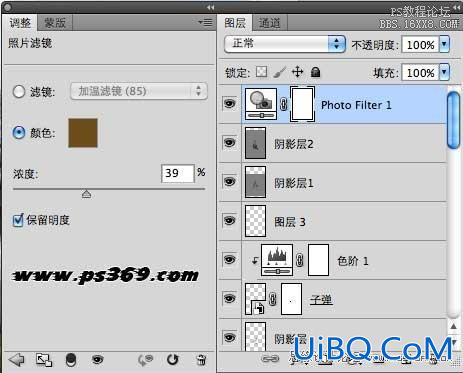Select the Photo Filter 1 layer name

[356, 105]
